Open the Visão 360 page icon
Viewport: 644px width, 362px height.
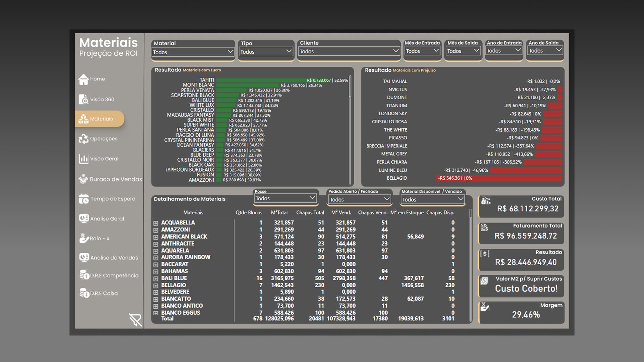click(83, 100)
